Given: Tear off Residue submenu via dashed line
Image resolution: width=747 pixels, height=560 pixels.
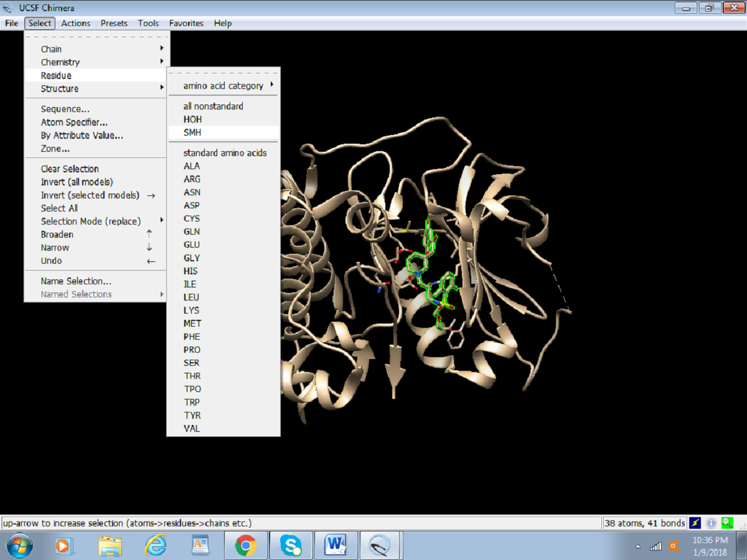Looking at the screenshot, I should point(223,73).
